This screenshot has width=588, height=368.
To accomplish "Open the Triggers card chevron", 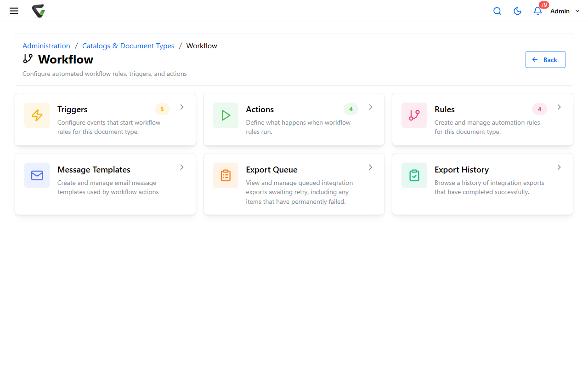I will pyautogui.click(x=182, y=107).
